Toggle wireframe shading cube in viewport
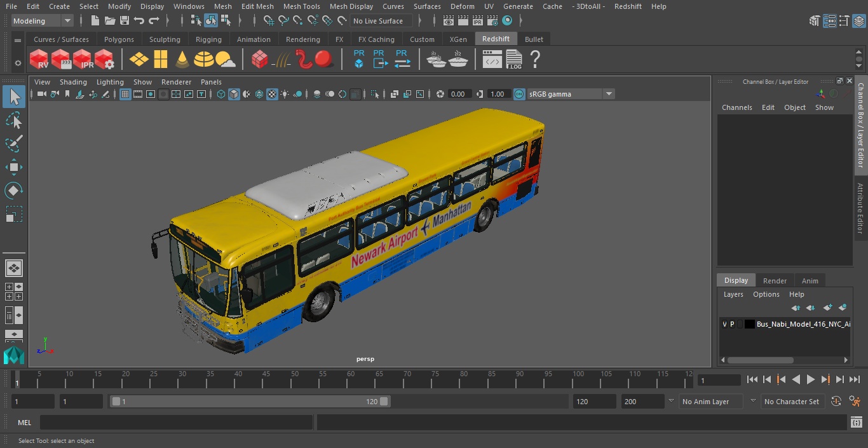Viewport: 868px width, 448px height. (220, 94)
